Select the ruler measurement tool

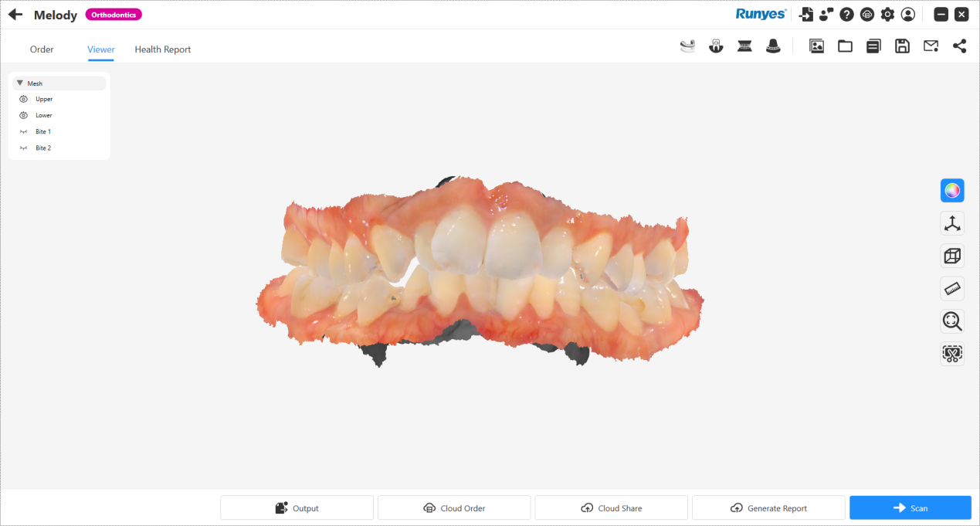952,289
